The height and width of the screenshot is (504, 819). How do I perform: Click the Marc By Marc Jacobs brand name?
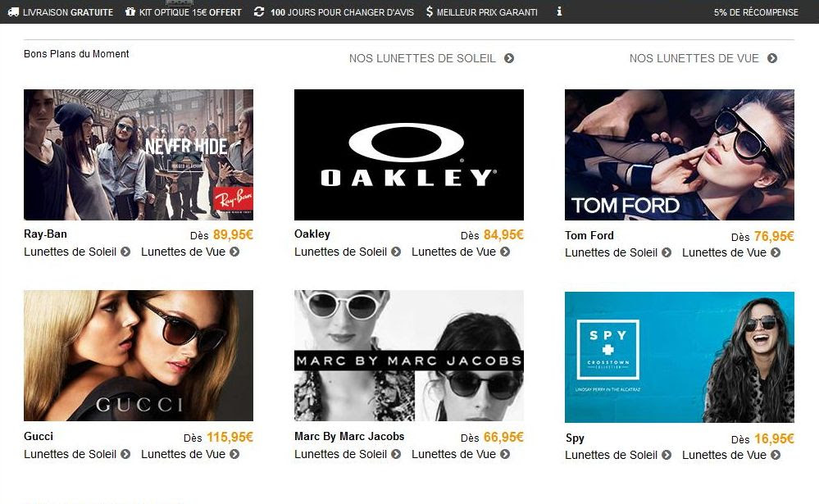(349, 436)
